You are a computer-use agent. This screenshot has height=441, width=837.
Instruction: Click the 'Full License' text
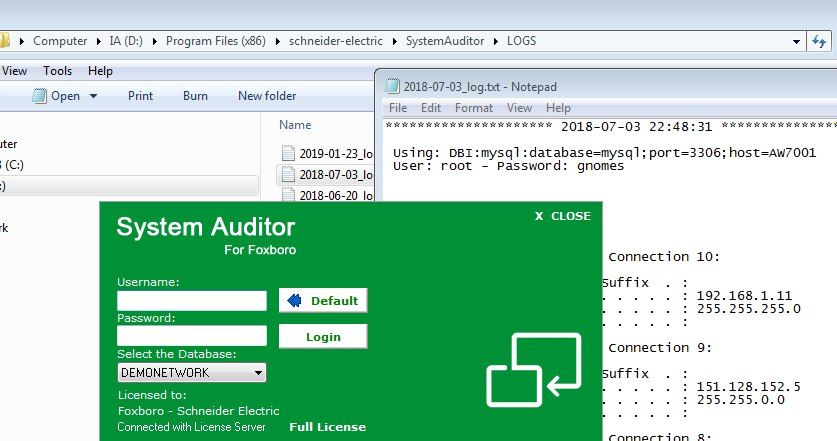pos(328,427)
